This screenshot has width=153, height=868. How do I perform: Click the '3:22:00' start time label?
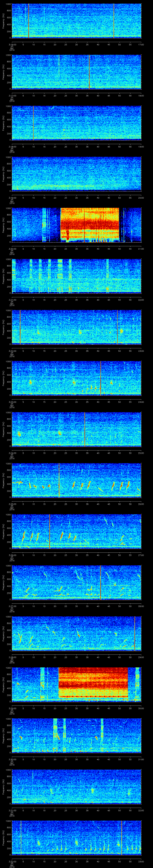(x=12, y=351)
